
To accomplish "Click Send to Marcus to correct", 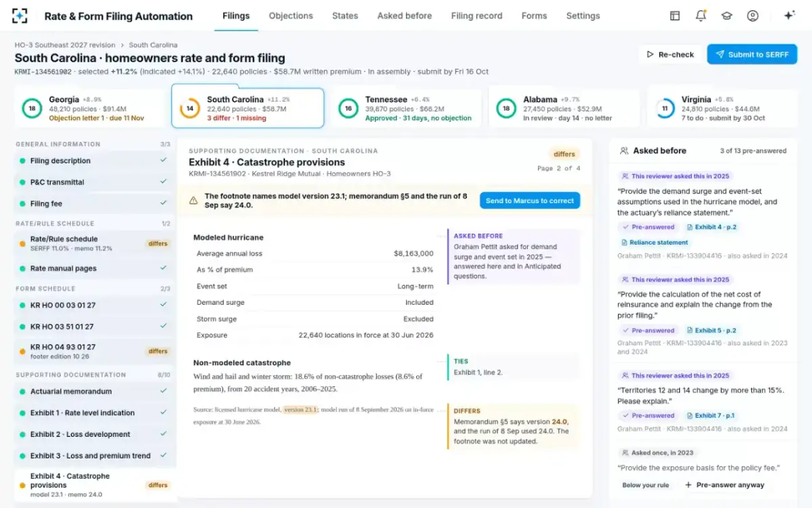I will [x=530, y=200].
